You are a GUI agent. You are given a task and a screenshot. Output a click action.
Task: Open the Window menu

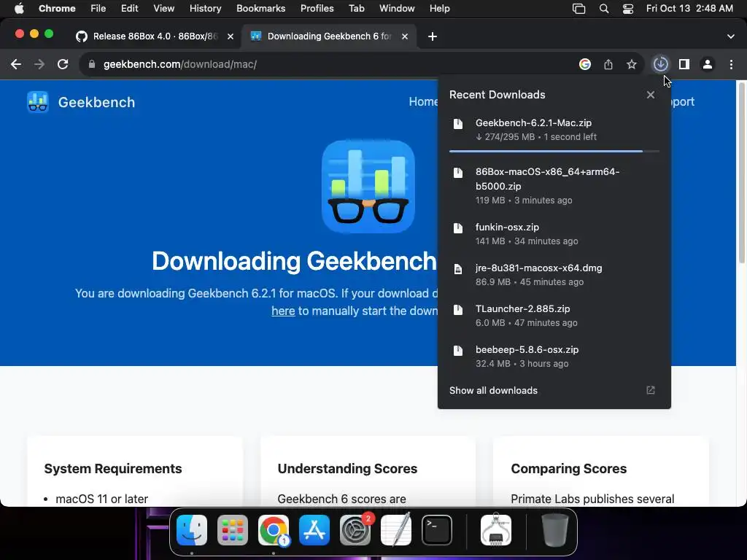click(397, 9)
